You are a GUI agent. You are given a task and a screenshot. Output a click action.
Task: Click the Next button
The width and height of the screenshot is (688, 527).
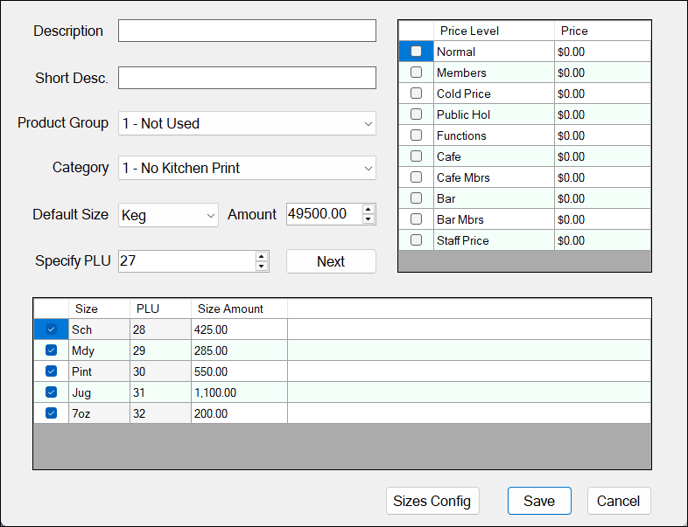click(331, 262)
